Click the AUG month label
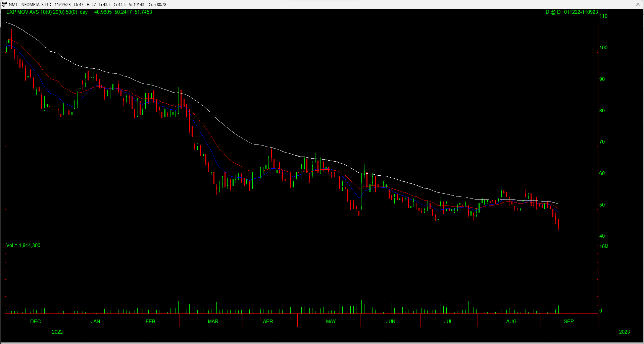The image size is (644, 344). click(x=511, y=322)
